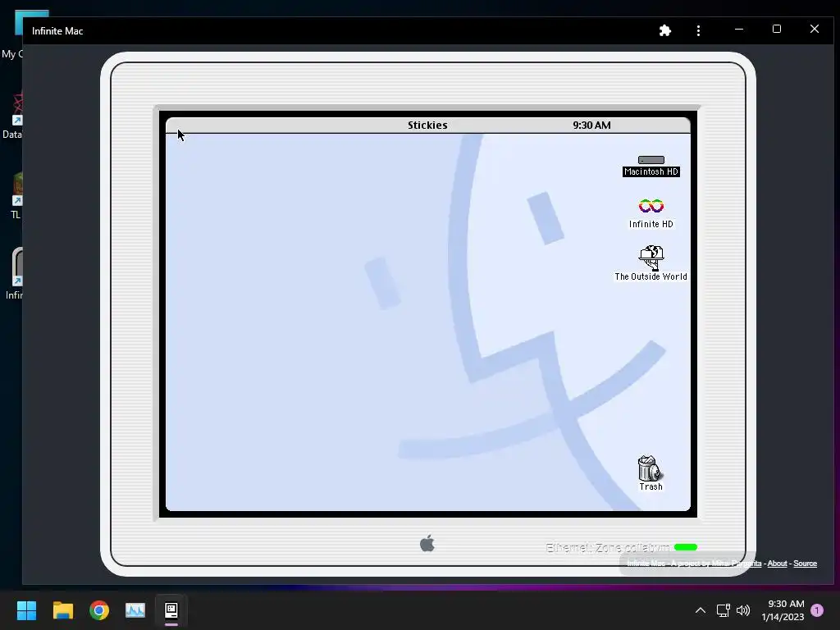Image resolution: width=840 pixels, height=630 pixels.
Task: Open the three-dot app menu
Action: [x=698, y=30]
